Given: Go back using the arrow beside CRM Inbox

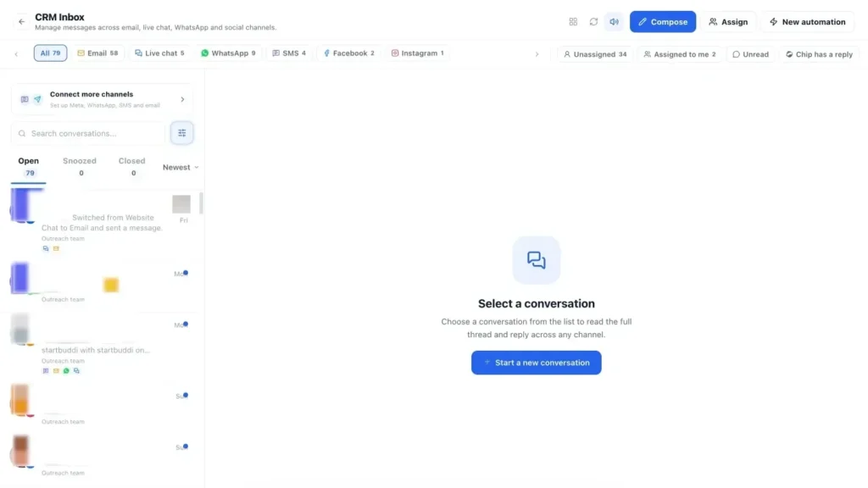Looking at the screenshot, I should (21, 21).
